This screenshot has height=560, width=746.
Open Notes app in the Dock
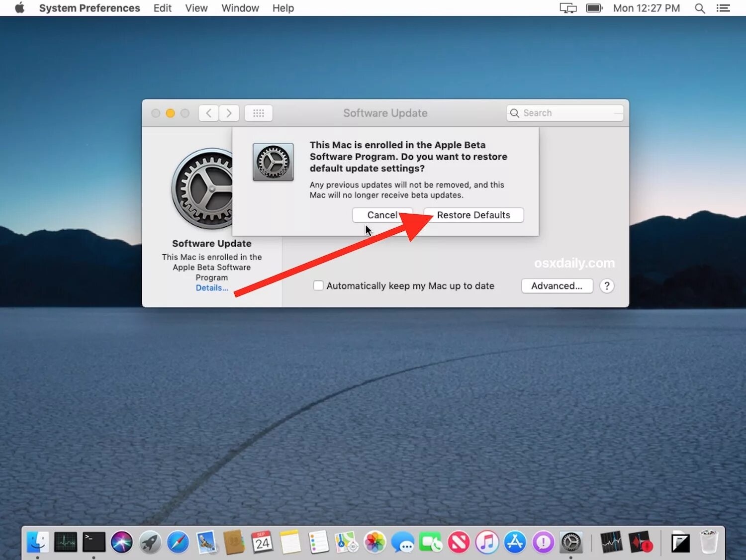click(x=290, y=542)
